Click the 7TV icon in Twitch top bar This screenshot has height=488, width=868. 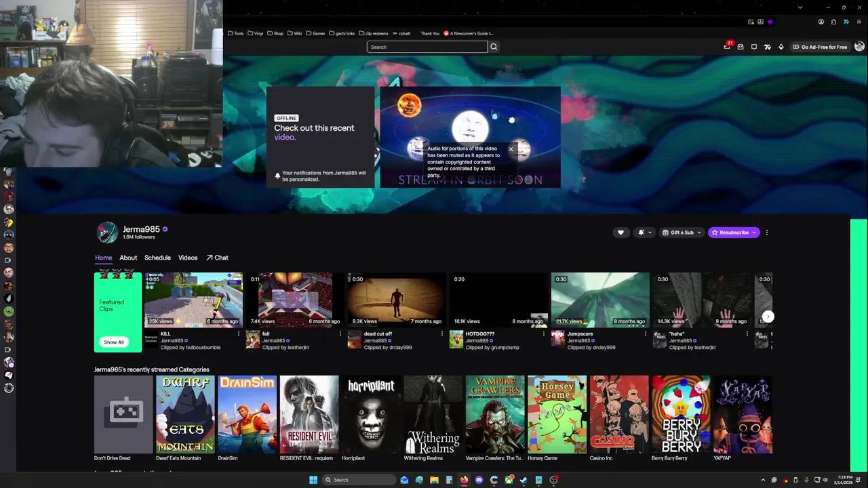click(768, 47)
